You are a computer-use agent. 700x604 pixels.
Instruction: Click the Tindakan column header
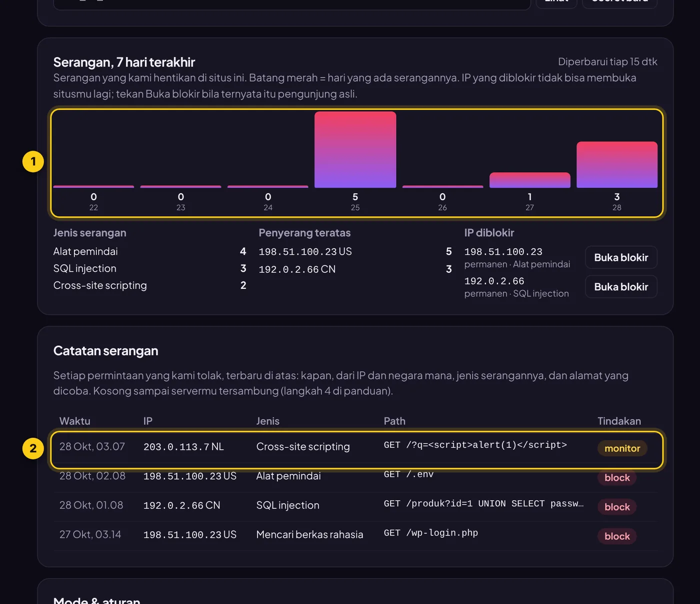619,421
